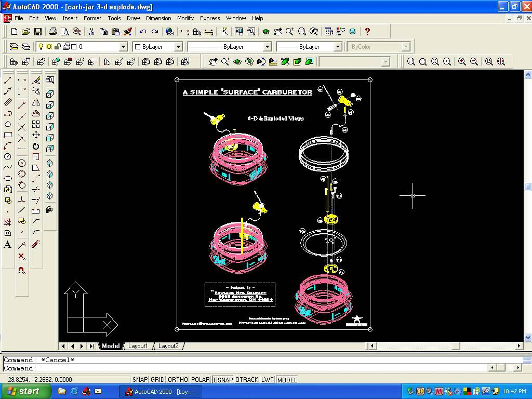Viewport: 532px width, 399px height.
Task: Toggle OSNAP in status bar
Action: tap(222, 380)
